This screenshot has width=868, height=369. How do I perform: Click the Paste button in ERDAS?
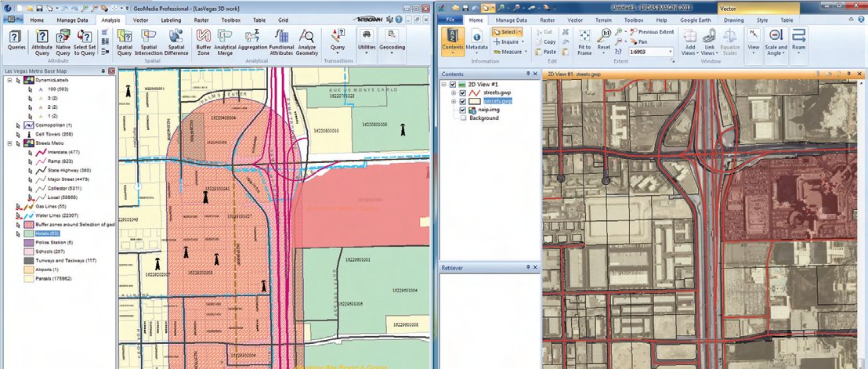tap(545, 52)
